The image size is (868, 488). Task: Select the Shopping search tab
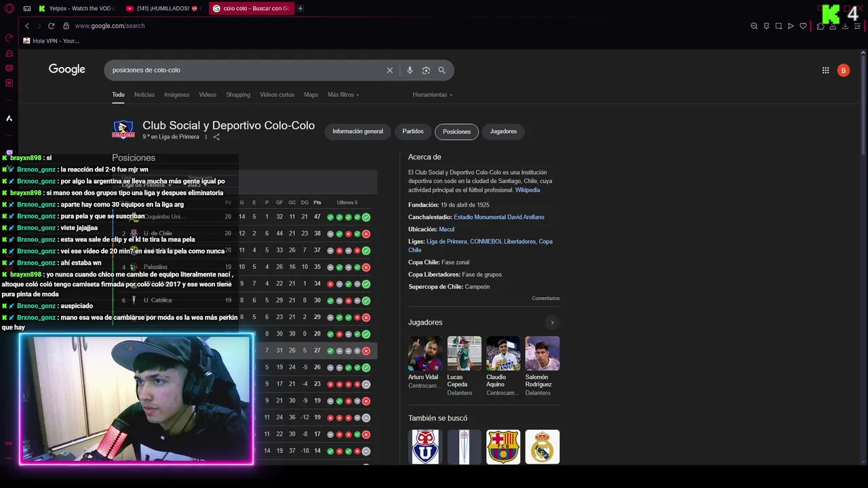[x=238, y=95]
